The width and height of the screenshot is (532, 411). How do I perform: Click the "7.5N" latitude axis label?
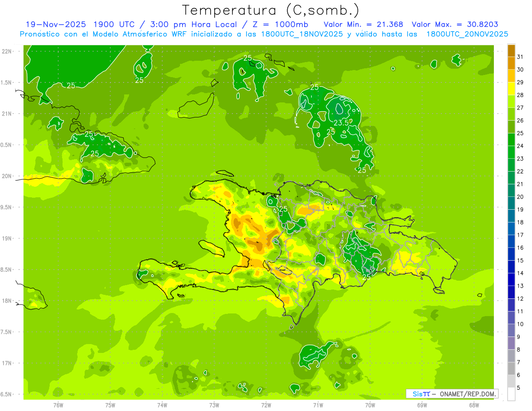coord(7,332)
